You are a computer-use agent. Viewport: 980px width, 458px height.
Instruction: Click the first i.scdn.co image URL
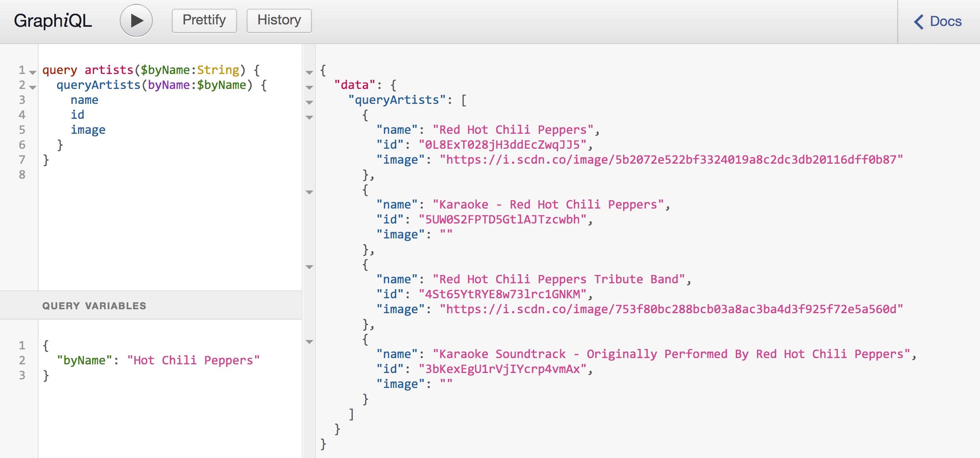671,160
